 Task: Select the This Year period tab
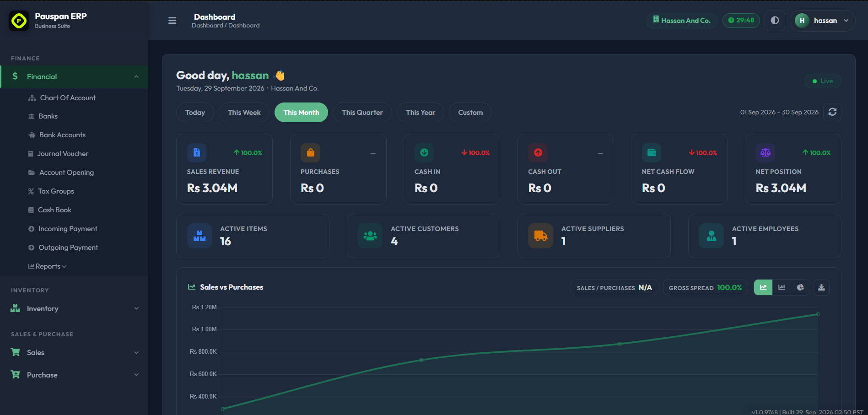tap(421, 113)
